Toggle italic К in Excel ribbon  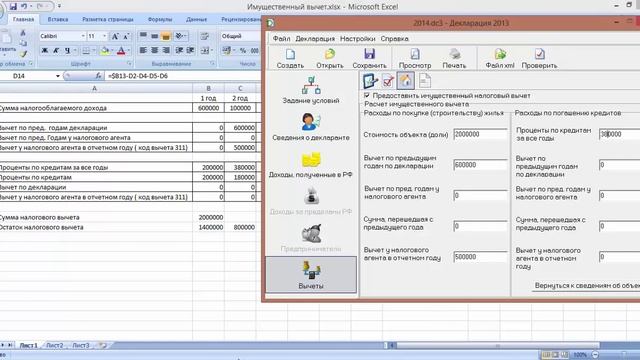tap(56, 50)
